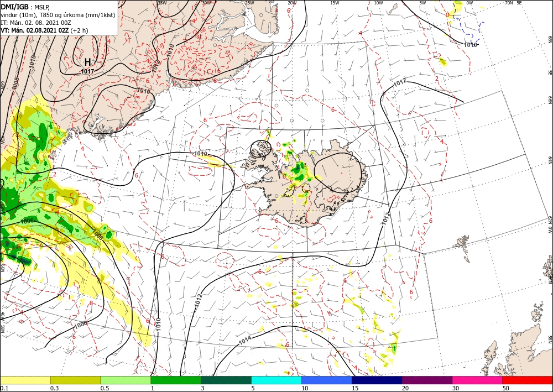
Task: Pick the blue 10–15 legend segment
Action: pyautogui.click(x=327, y=380)
